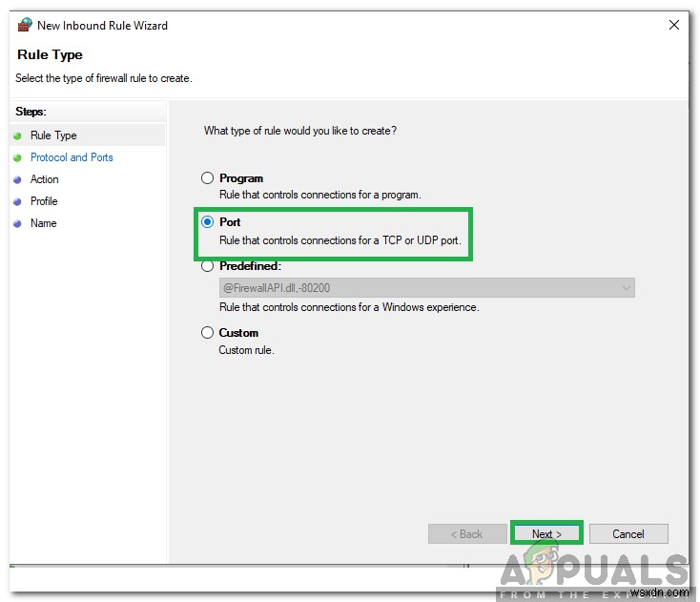Click 'Rule that controls connections for a Windows experience.'

click(x=349, y=307)
